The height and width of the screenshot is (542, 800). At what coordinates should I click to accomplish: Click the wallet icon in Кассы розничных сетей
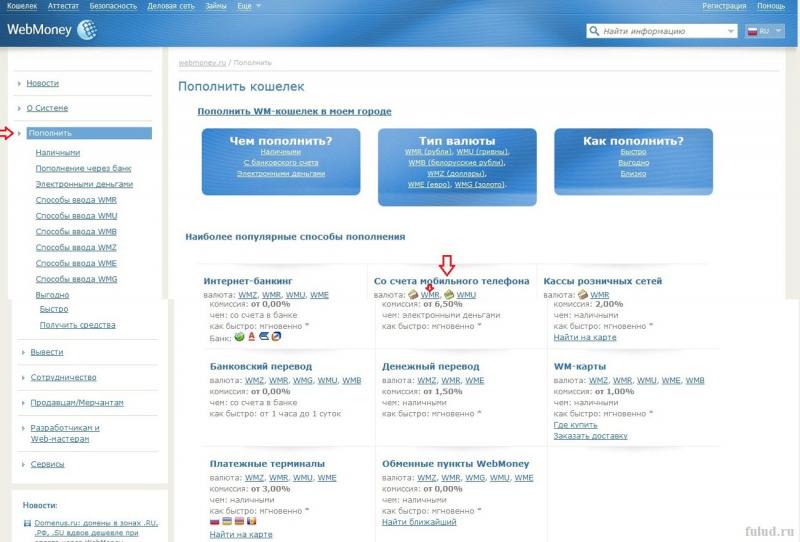click(582, 295)
